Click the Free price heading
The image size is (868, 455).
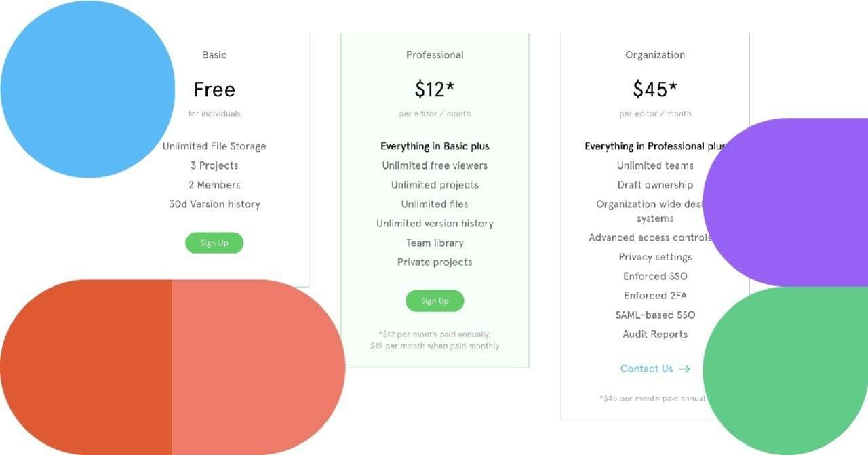[x=214, y=90]
